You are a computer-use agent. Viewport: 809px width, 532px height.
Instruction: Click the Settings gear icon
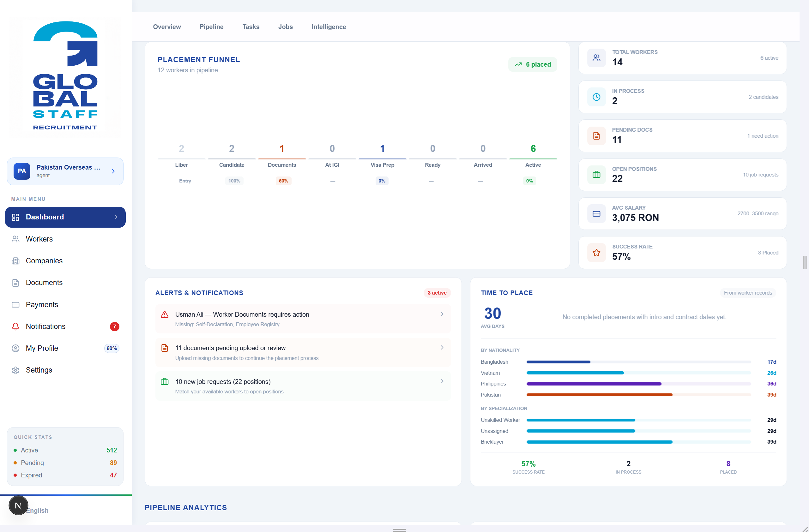[15, 370]
